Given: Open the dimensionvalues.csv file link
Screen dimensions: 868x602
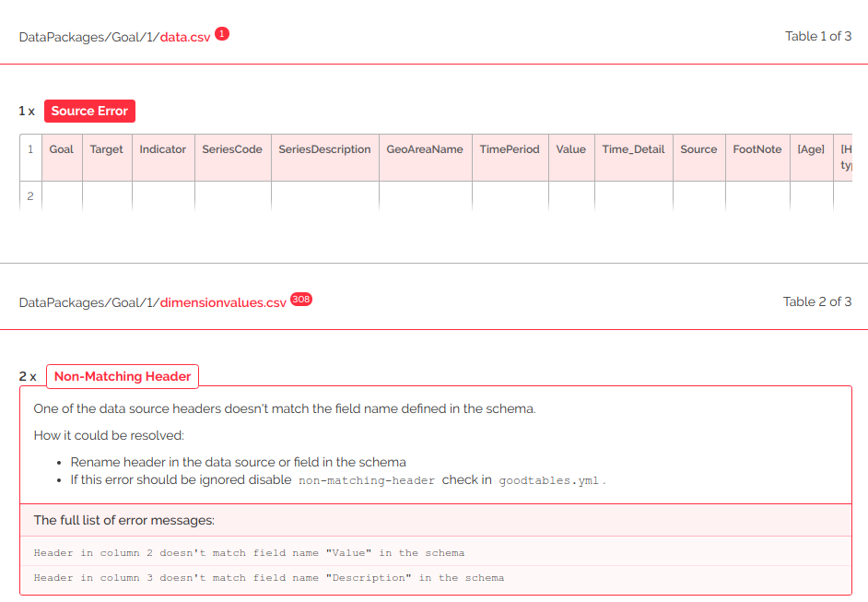Looking at the screenshot, I should (223, 303).
